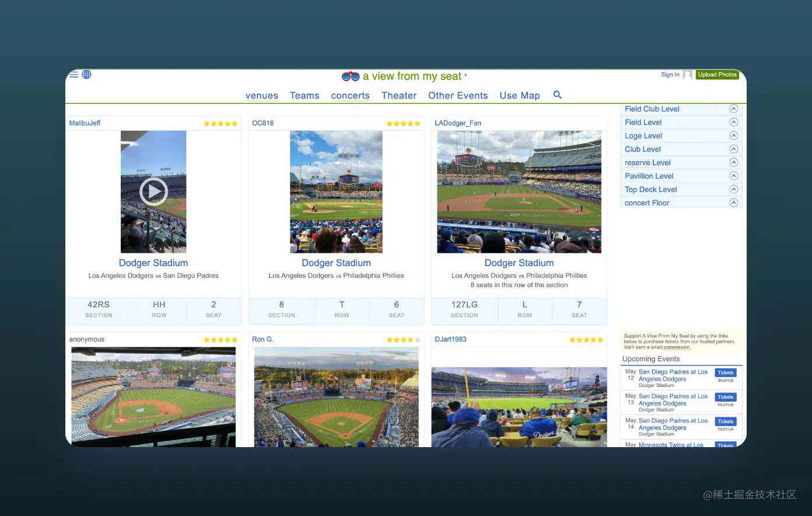Open May 13 San Diego Padres event link

pyautogui.click(x=673, y=400)
